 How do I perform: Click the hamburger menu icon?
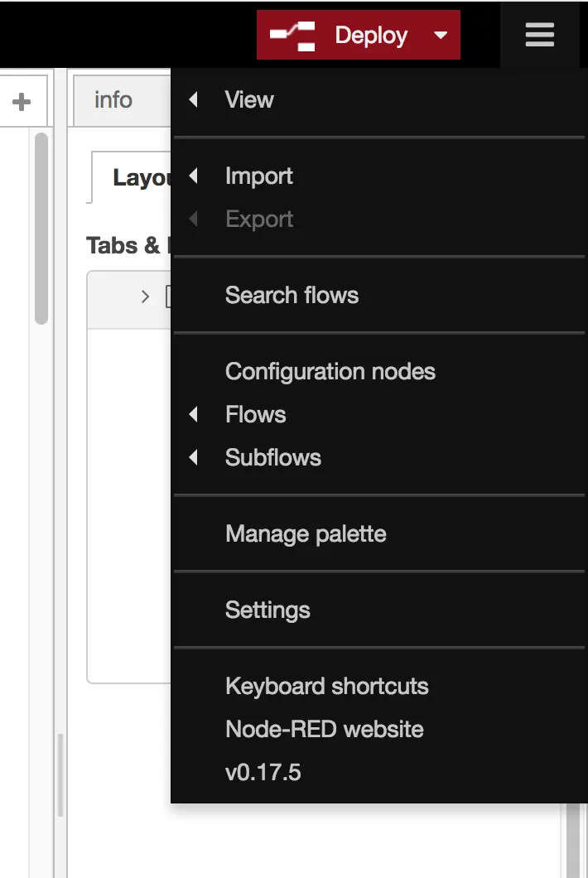coord(539,35)
